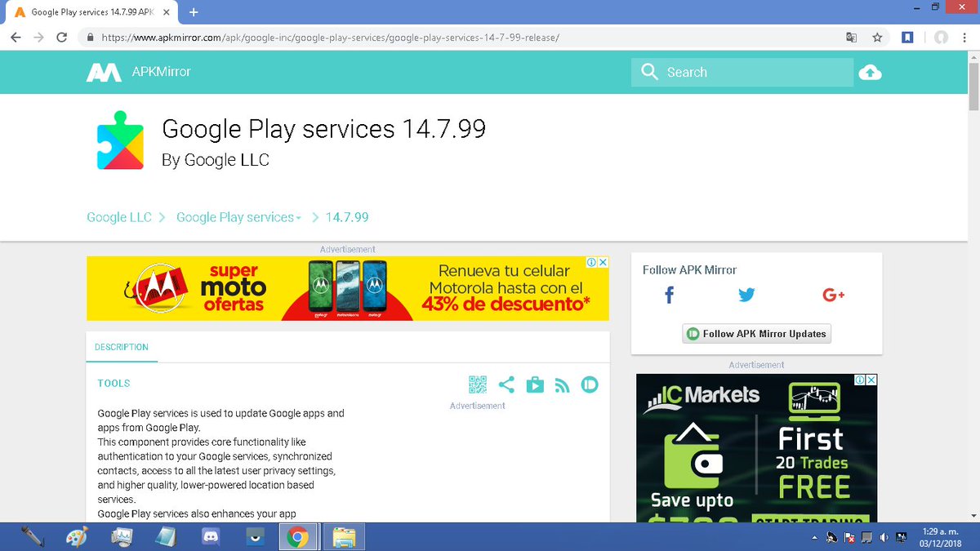980x551 pixels.
Task: Click Follow APK Mirror Updates button
Action: 756,333
